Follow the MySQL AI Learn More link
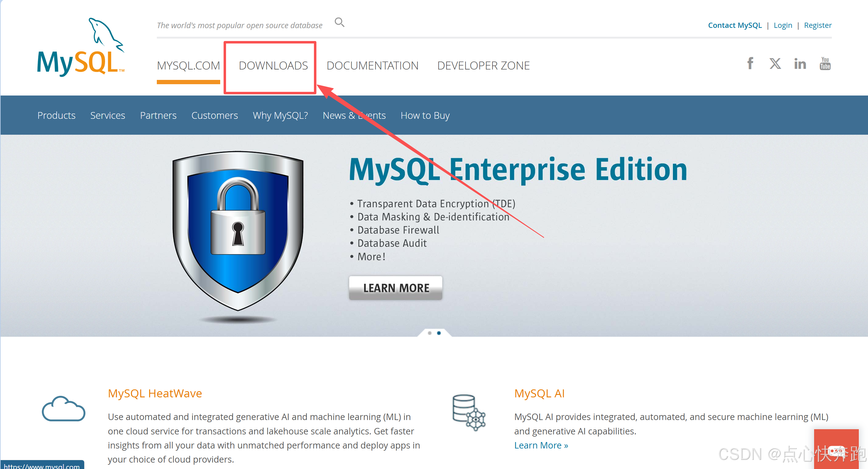This screenshot has width=868, height=469. (x=541, y=445)
